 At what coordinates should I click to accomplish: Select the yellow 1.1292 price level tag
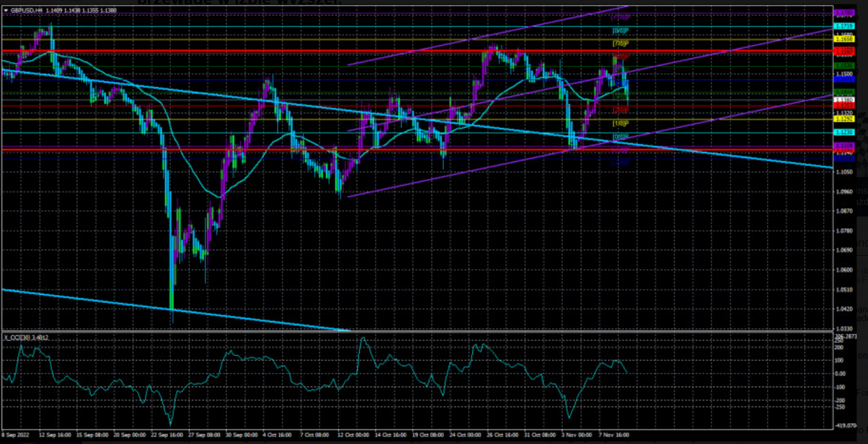coord(844,119)
